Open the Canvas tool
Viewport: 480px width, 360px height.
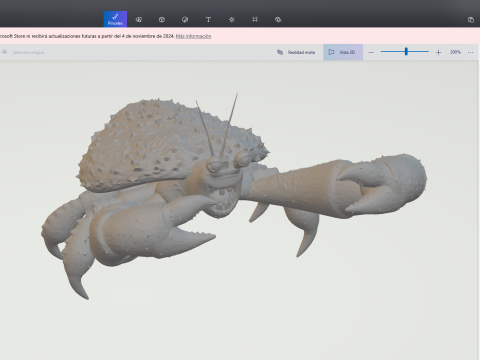click(x=255, y=20)
